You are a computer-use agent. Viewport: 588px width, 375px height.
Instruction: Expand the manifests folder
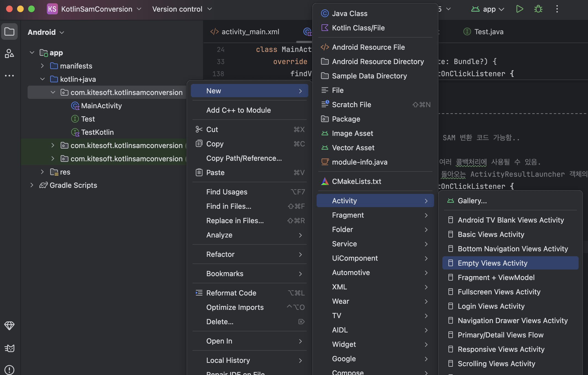(x=42, y=66)
